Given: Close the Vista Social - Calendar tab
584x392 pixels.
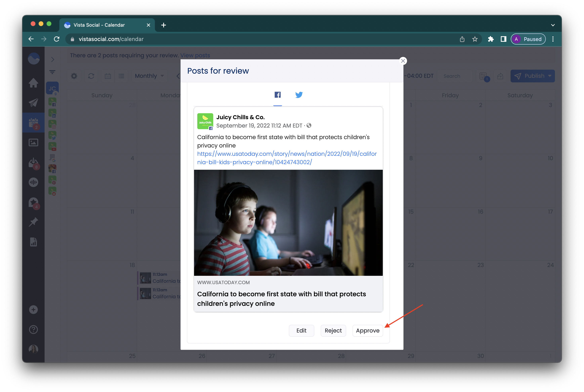Looking at the screenshot, I should click(148, 25).
